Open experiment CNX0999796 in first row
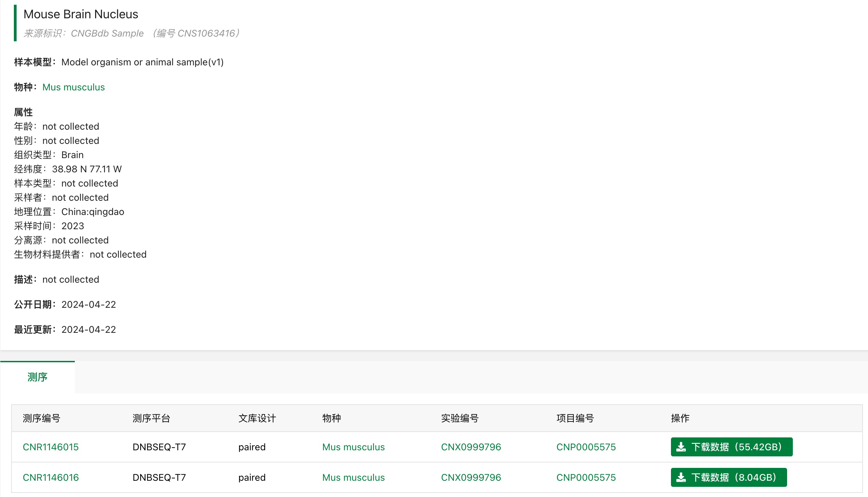This screenshot has width=868, height=497. click(471, 447)
